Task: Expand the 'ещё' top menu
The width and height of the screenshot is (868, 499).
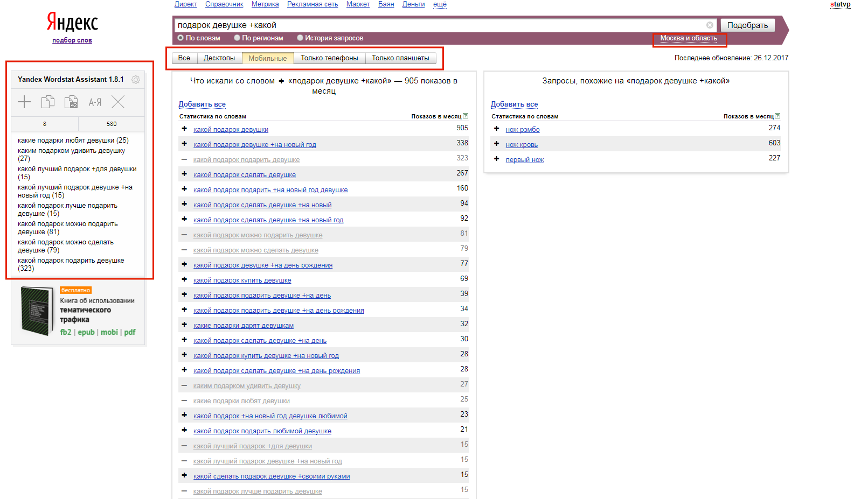Action: tap(440, 4)
